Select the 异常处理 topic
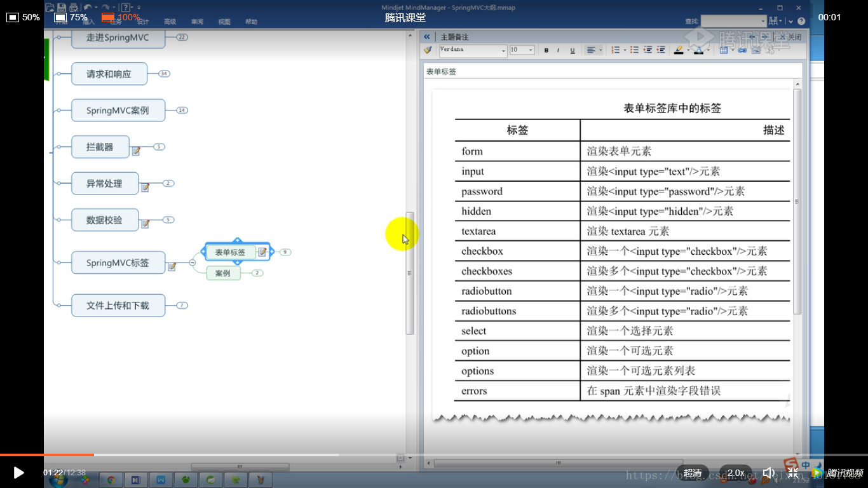 click(104, 184)
